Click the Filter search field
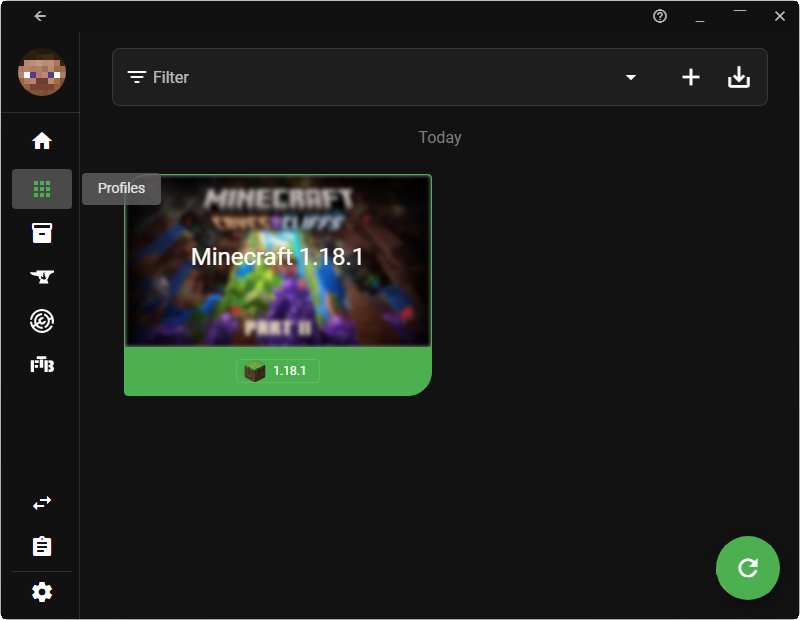800x620 pixels. [x=300, y=76]
